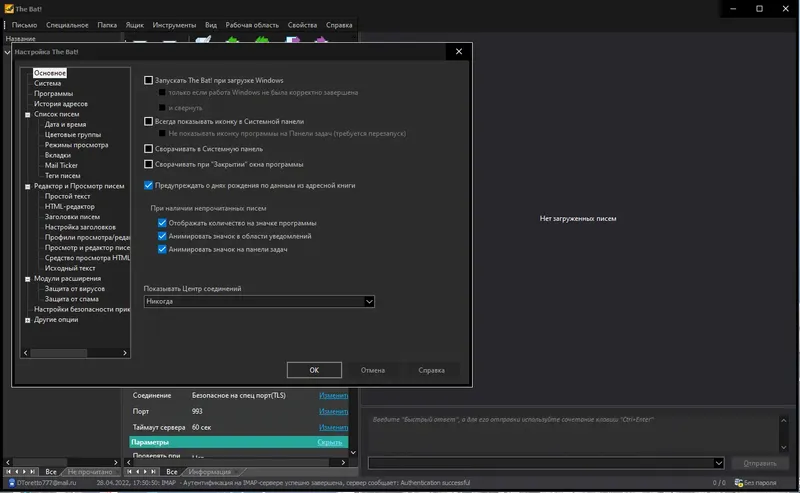Close the Настройка The Bat! dialog
Viewport: 800px width, 493px height.
459,52
